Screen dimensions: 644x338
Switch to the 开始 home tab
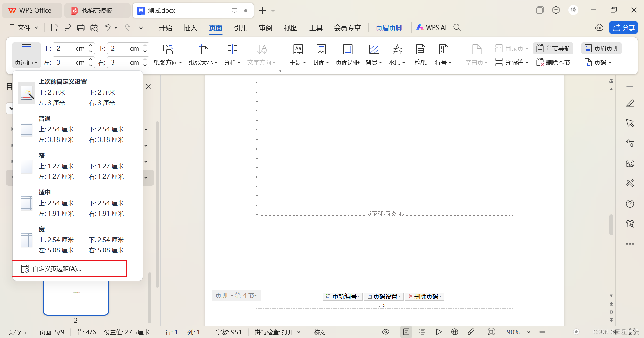(166, 28)
